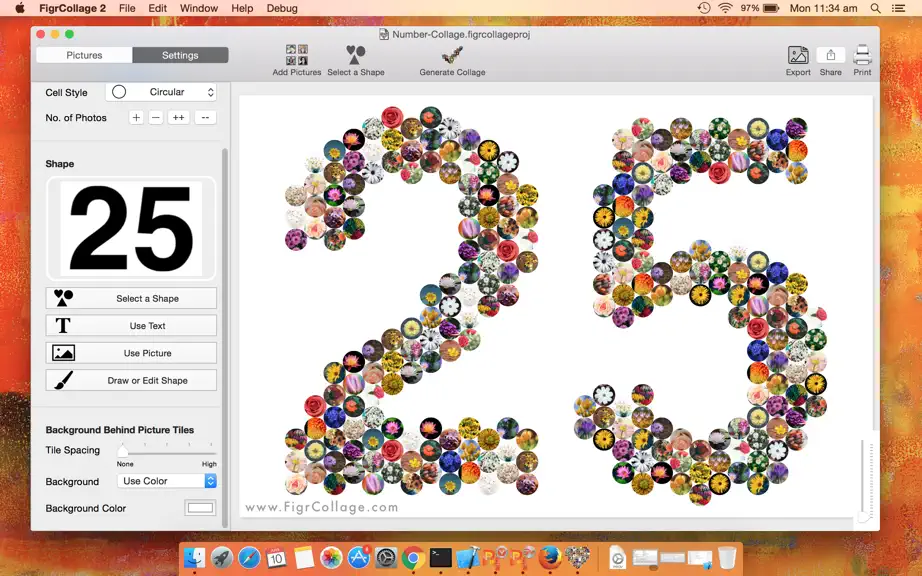
Task: Click the Add Pictures toolbar icon
Action: tap(297, 55)
